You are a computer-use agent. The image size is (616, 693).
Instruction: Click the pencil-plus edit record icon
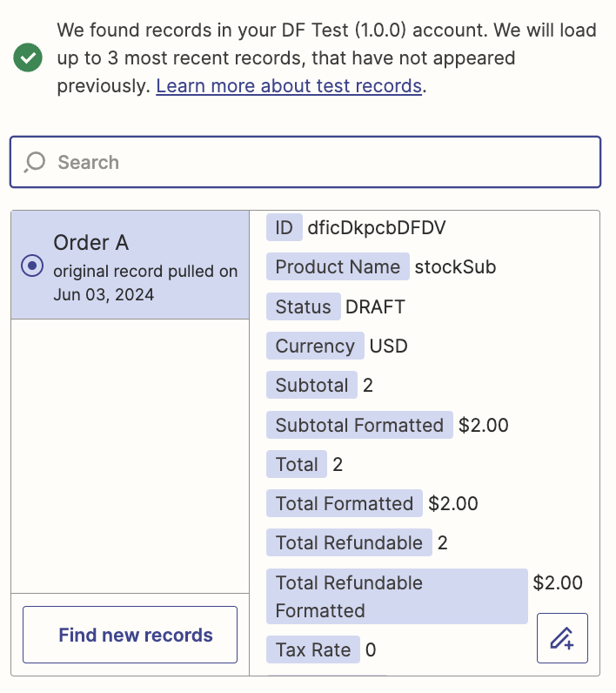pos(562,638)
